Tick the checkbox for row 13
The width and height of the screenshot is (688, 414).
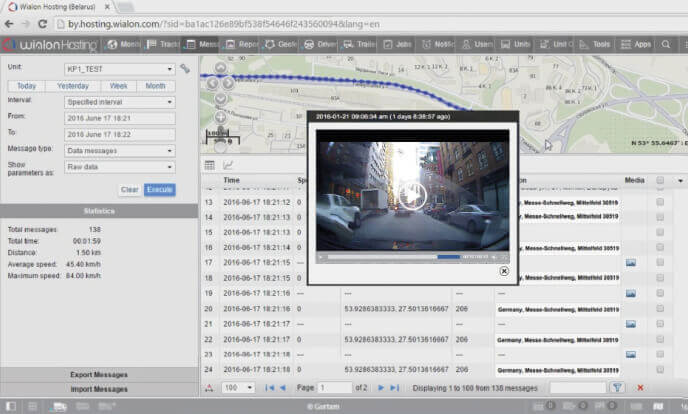coord(659,202)
